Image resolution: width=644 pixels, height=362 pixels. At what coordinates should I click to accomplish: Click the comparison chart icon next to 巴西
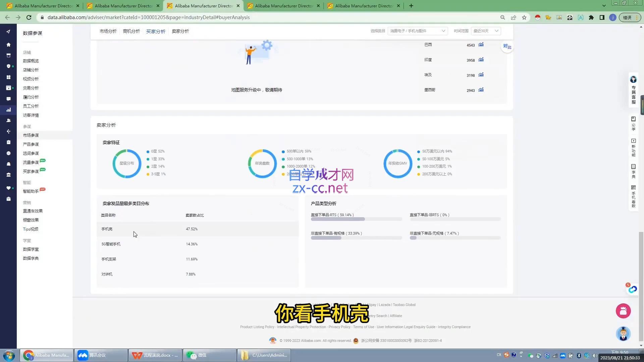(481, 45)
